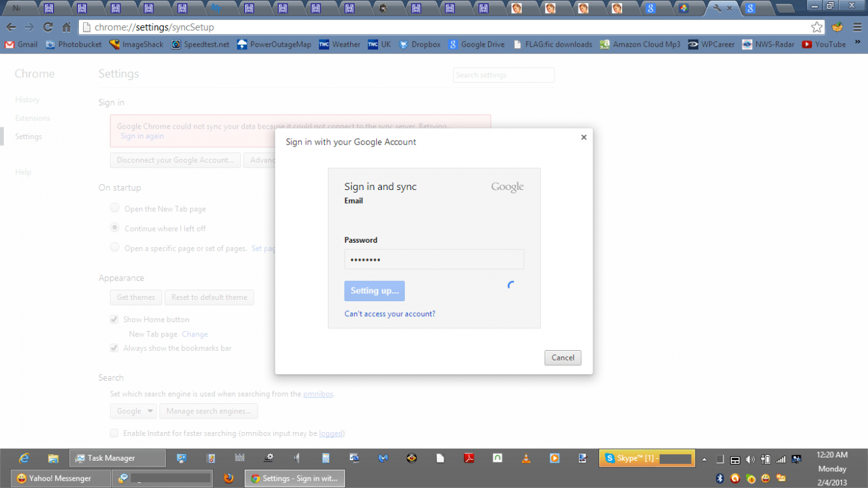Toggle the 'Show Home button' checkbox
The width and height of the screenshot is (868, 488).
pos(115,319)
